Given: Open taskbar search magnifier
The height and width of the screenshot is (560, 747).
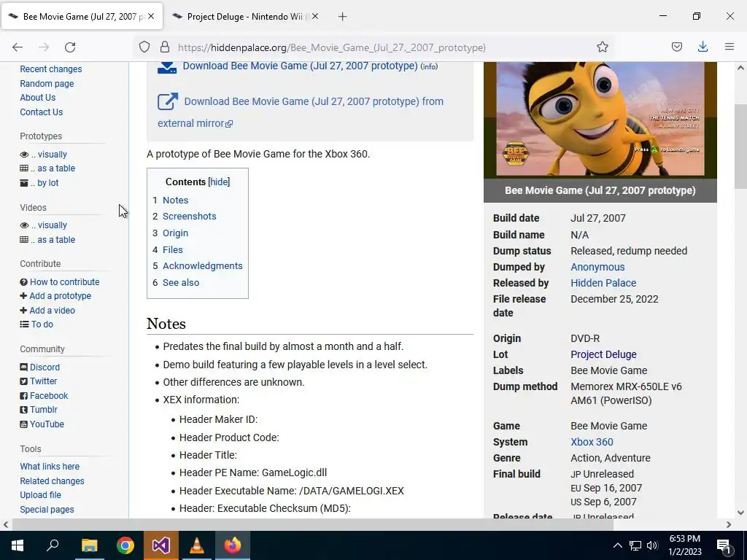Looking at the screenshot, I should (x=53, y=545).
